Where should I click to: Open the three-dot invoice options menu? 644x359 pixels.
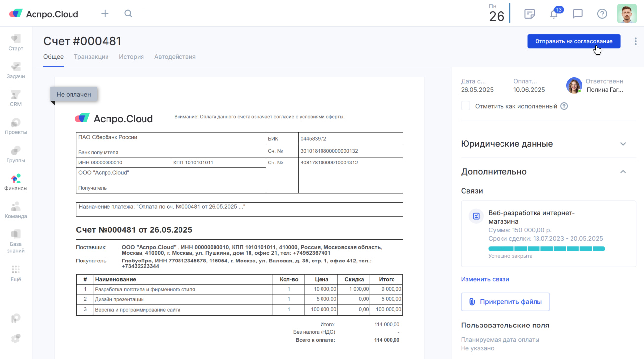(x=635, y=42)
